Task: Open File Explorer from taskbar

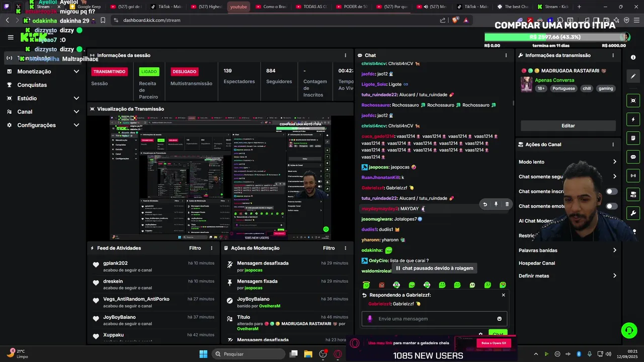Action: point(308,354)
